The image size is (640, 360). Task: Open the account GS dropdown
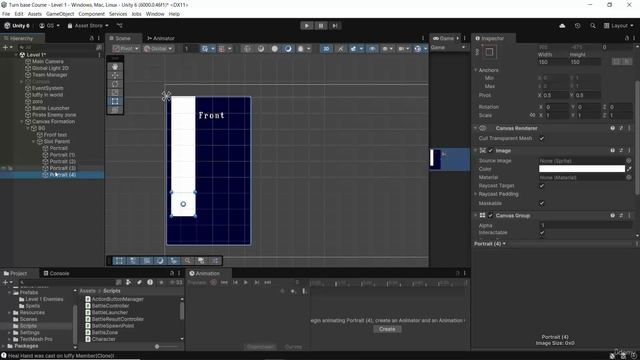49,26
